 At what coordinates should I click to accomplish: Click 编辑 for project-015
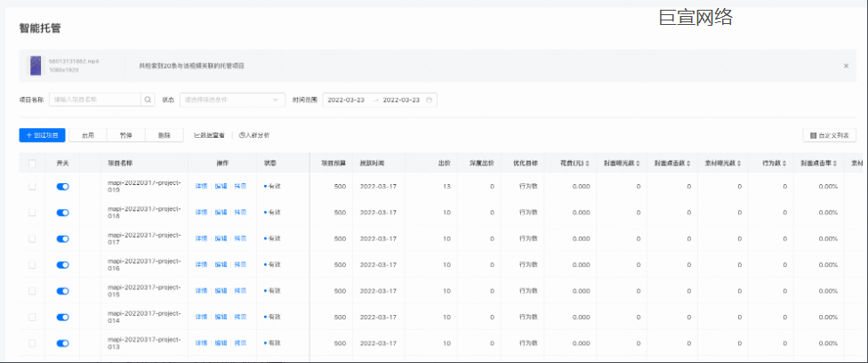[x=221, y=291]
